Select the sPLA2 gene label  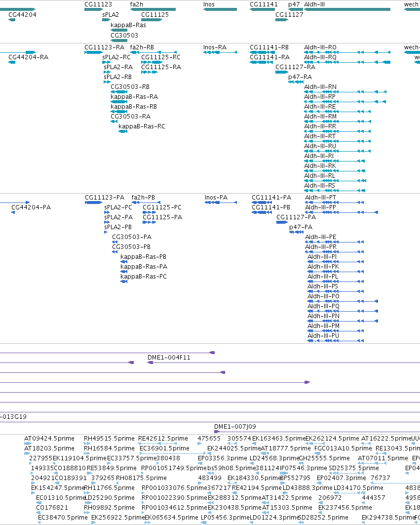tap(111, 14)
